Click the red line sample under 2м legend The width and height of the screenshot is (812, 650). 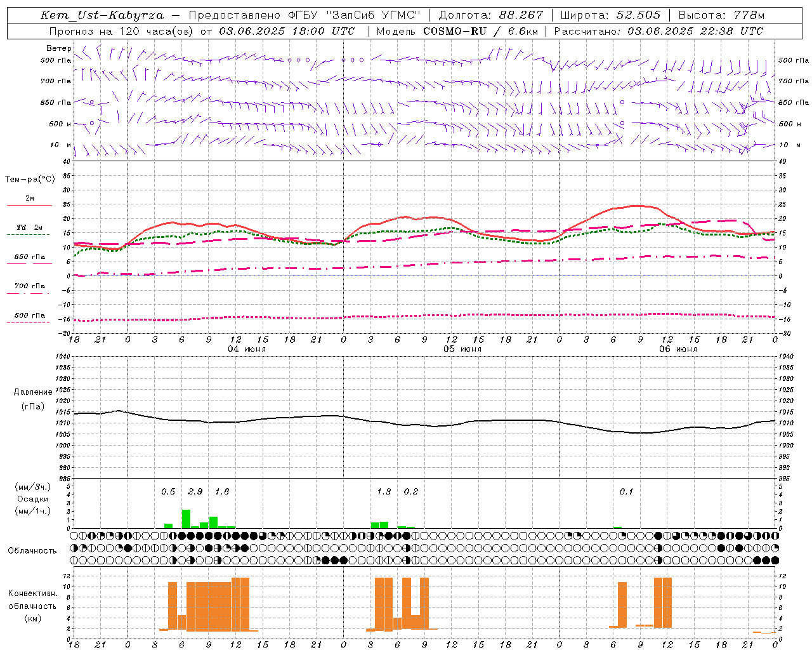click(x=29, y=206)
